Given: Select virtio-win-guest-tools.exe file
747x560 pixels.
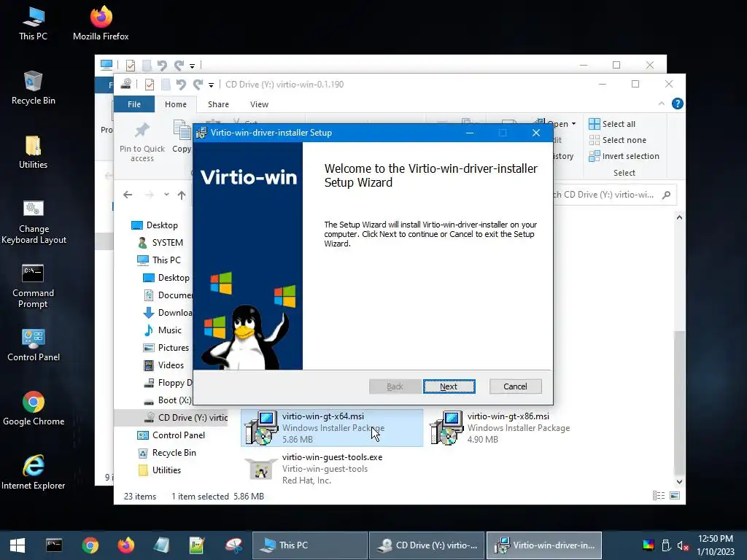Looking at the screenshot, I should point(314,469).
